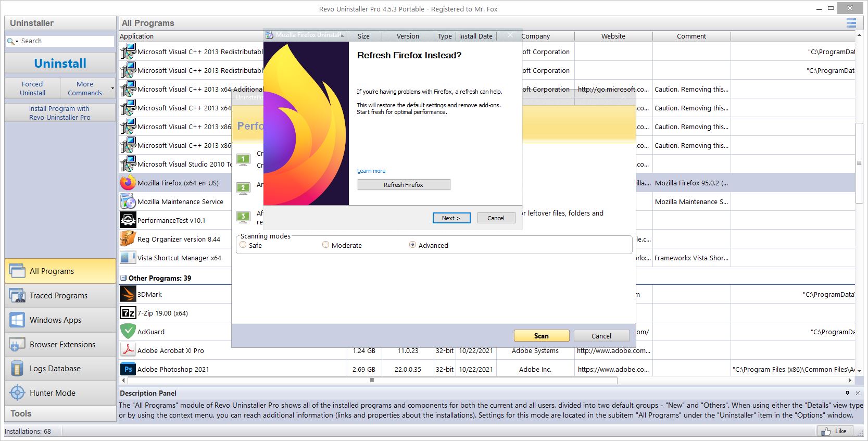Sort by the Comment column
The image size is (868, 441).
(691, 36)
